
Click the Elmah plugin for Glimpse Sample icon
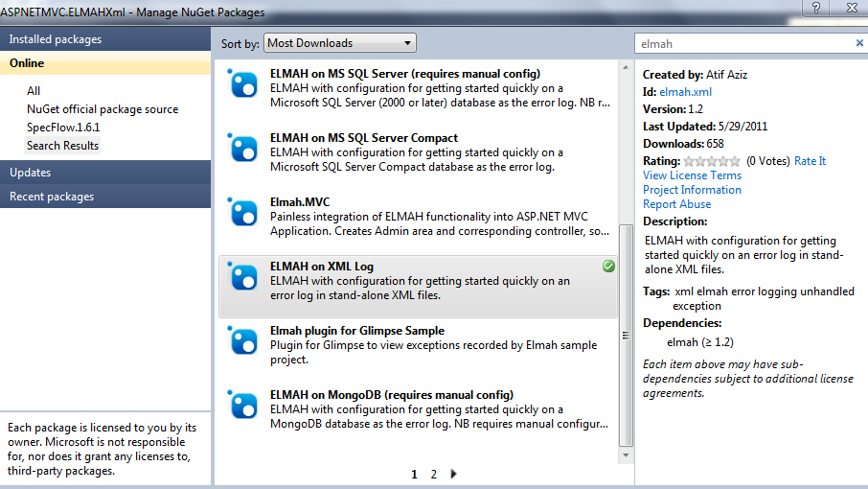[x=243, y=341]
